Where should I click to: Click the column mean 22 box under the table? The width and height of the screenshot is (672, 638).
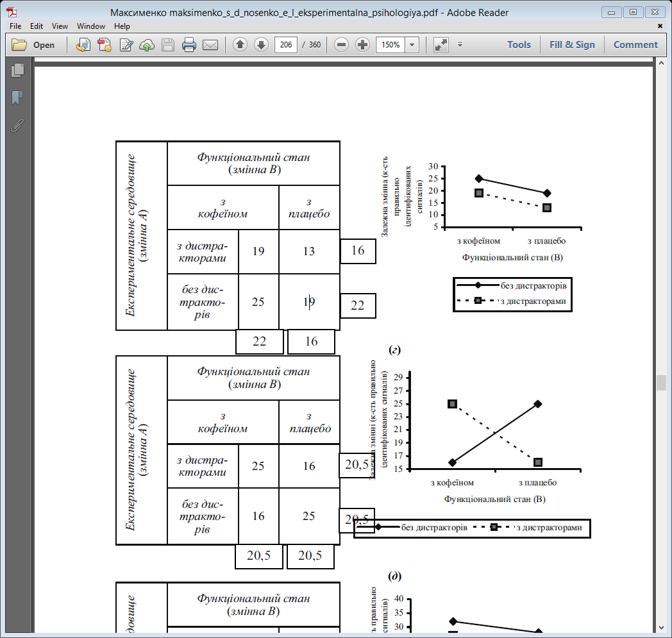[259, 342]
